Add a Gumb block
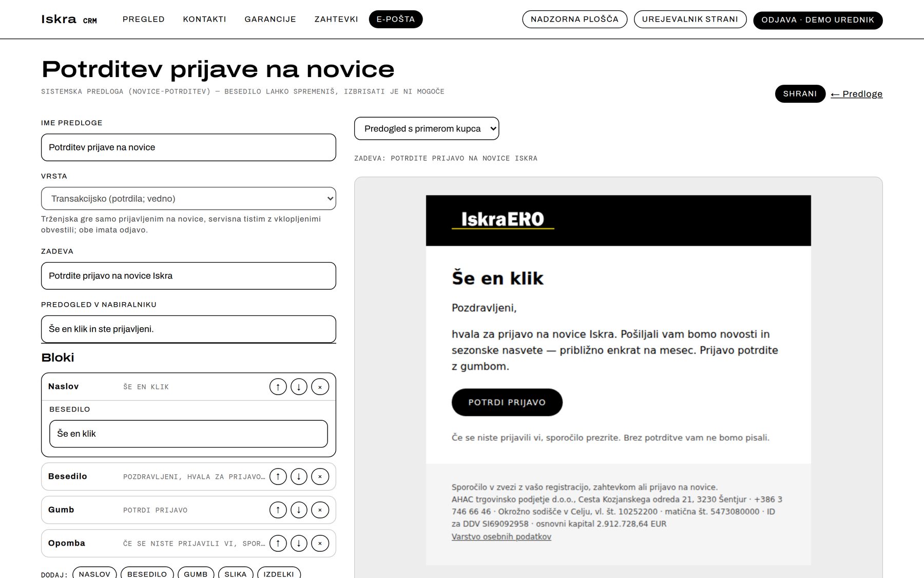The image size is (924, 578). click(x=196, y=573)
